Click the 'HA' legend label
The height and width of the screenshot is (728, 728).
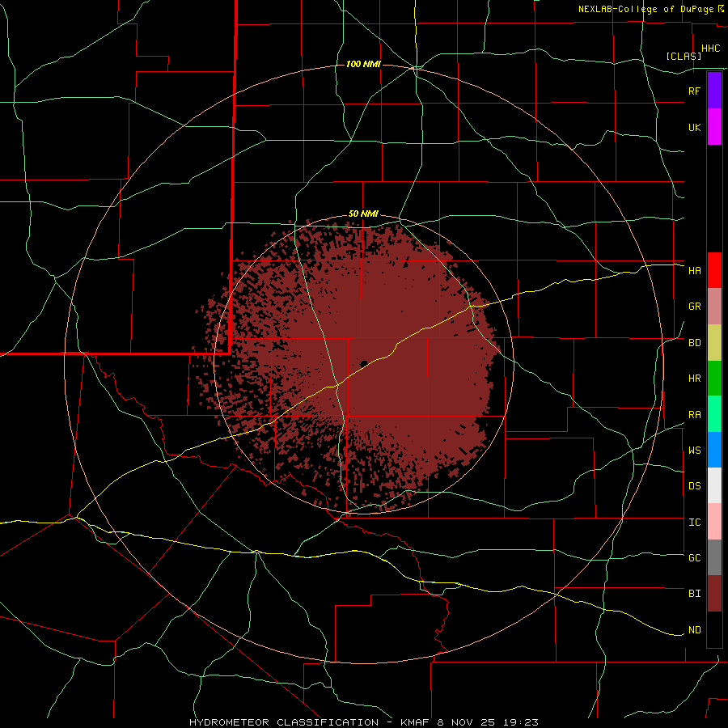[x=694, y=271]
